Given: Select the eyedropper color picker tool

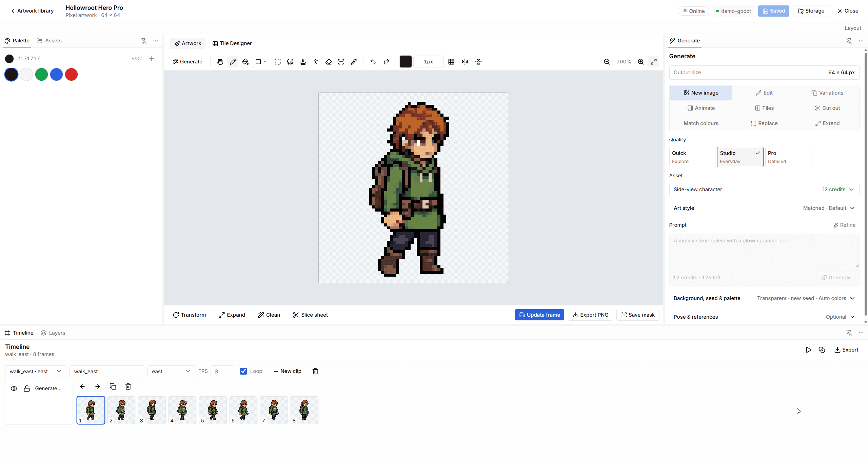Looking at the screenshot, I should 354,62.
